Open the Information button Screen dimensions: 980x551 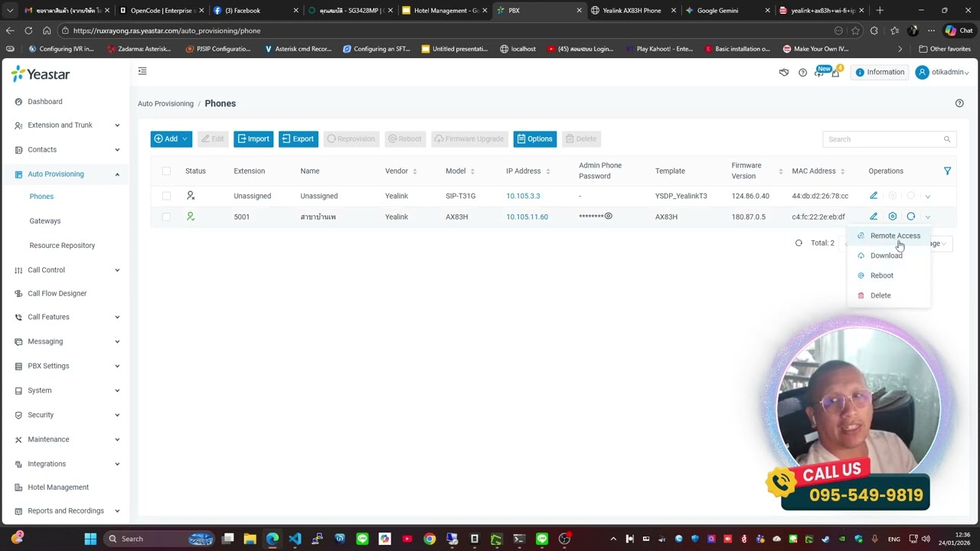pos(880,73)
